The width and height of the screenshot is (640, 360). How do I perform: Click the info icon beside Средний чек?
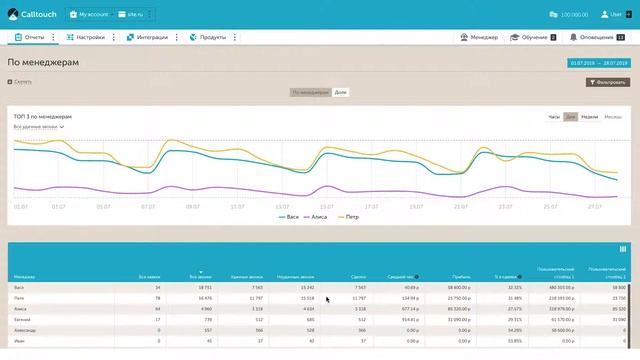tap(417, 277)
